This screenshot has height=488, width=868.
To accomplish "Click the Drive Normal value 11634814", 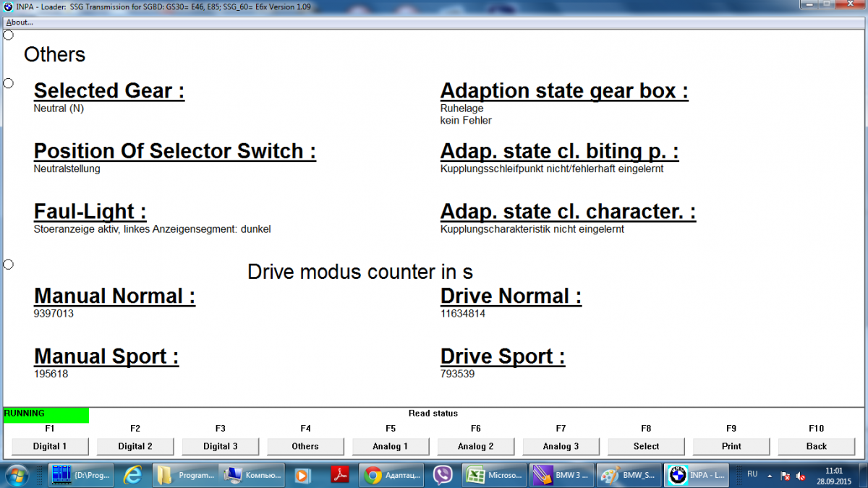I will click(x=463, y=314).
